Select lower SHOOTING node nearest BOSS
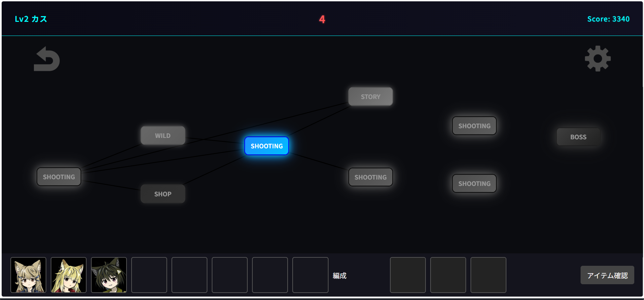Image resolution: width=644 pixels, height=300 pixels. coord(474,184)
